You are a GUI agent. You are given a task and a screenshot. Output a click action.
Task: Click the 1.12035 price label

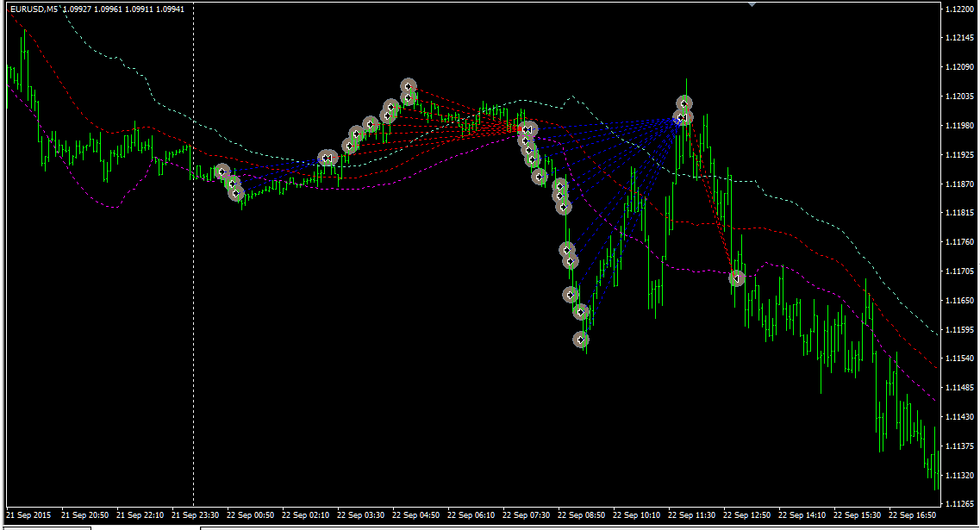(x=959, y=97)
